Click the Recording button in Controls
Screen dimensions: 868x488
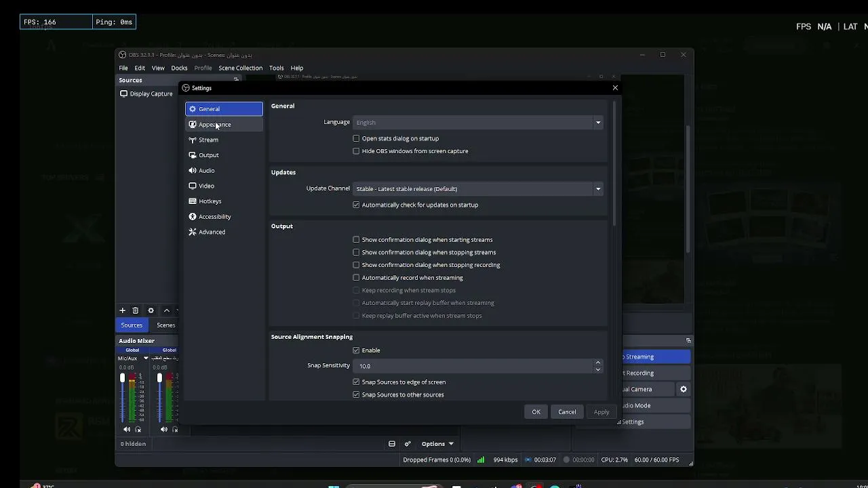pos(656,373)
